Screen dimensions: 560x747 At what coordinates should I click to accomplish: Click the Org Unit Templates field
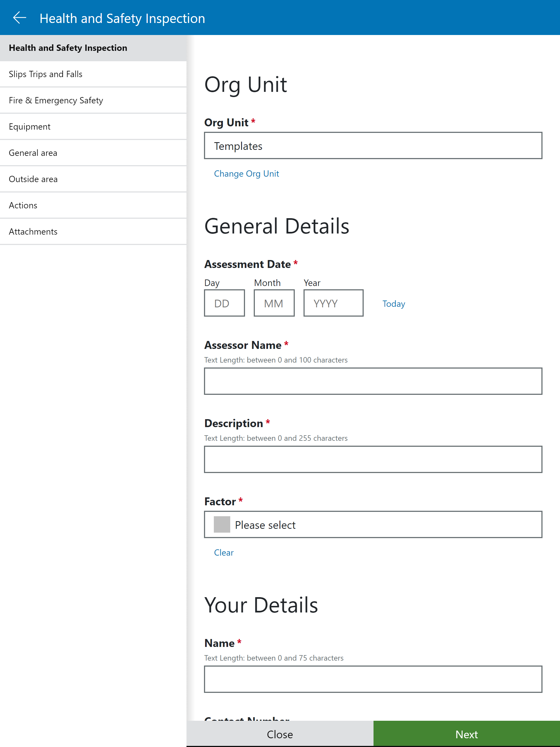point(373,145)
